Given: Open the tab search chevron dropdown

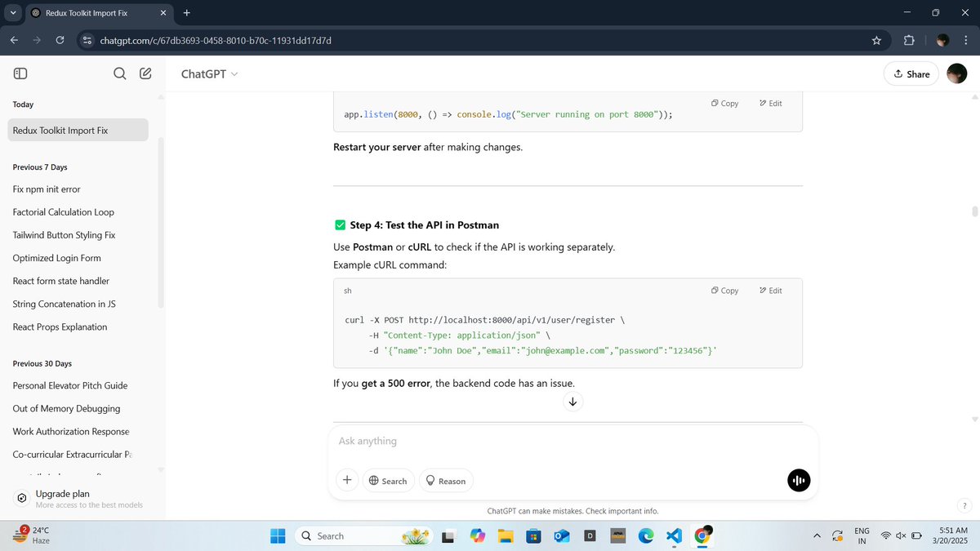Looking at the screenshot, I should tap(11, 13).
